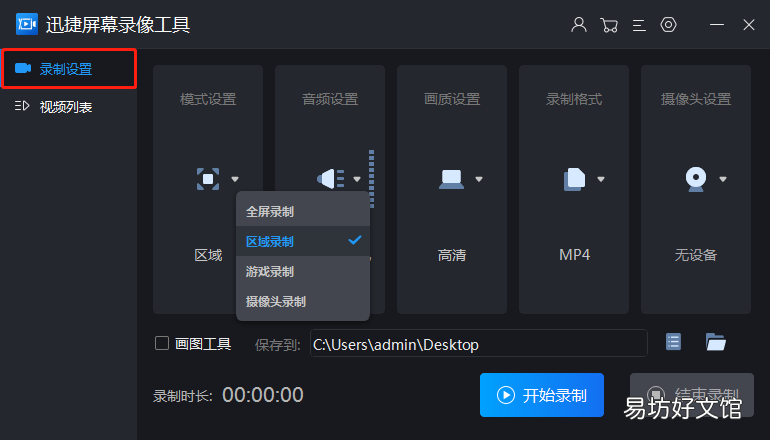Screen dimensions: 770x440
Task: Enable the 画图工具 checkbox
Action: pyautogui.click(x=162, y=343)
